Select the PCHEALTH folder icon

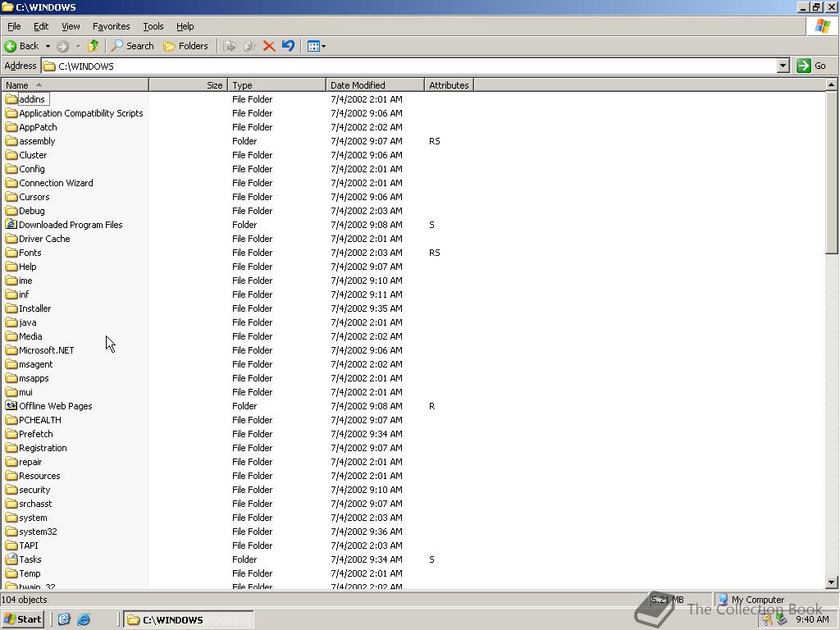click(11, 419)
